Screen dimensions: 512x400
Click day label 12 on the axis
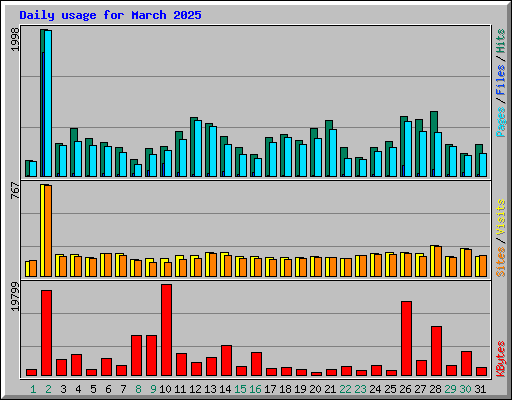click(195, 389)
